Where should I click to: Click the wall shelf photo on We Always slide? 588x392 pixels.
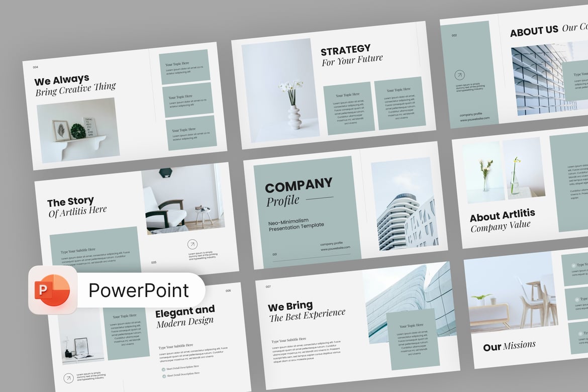pyautogui.click(x=78, y=130)
